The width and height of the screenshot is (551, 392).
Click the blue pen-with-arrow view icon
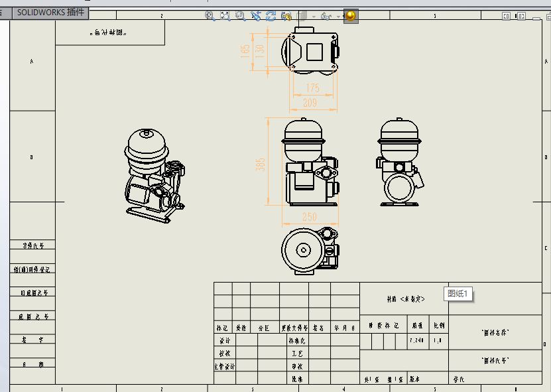(x=256, y=16)
